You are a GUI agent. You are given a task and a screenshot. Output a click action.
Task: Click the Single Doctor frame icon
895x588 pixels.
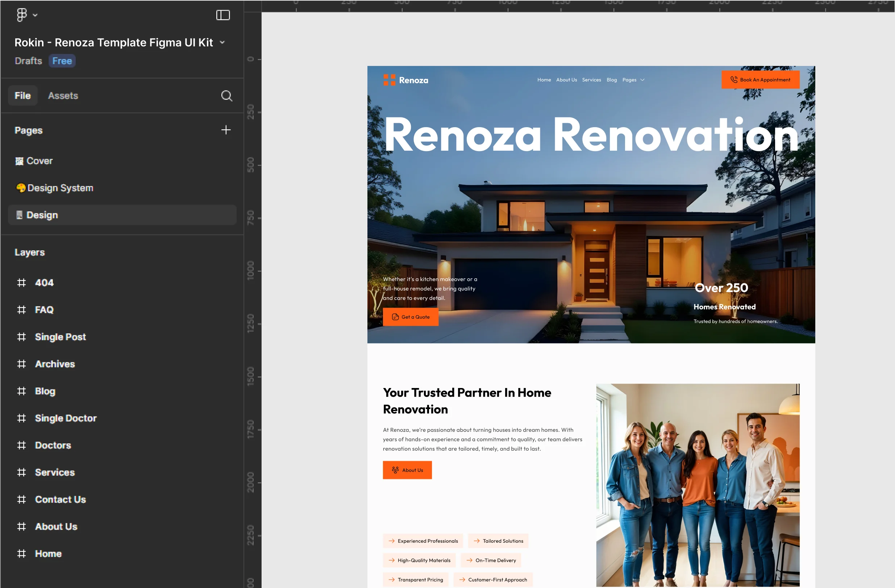[21, 418]
